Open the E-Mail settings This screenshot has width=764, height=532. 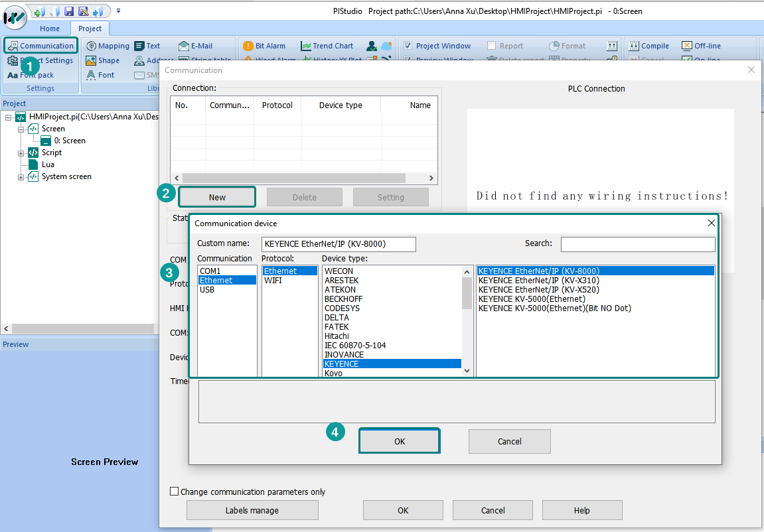(x=195, y=46)
